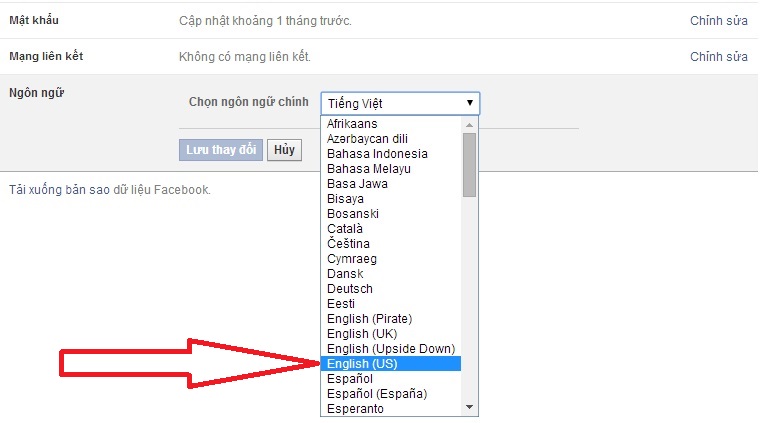
Task: Choose Cymraeg language entry
Action: 391,259
